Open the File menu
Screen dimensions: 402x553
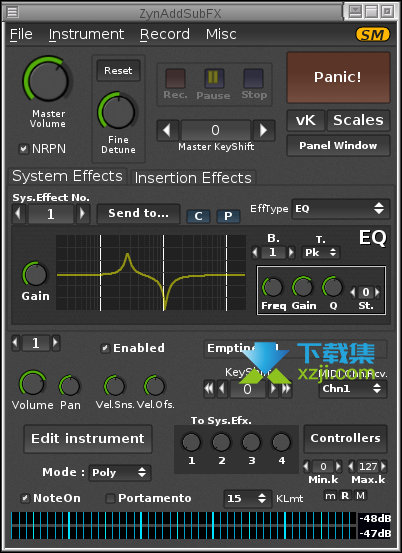coord(21,34)
